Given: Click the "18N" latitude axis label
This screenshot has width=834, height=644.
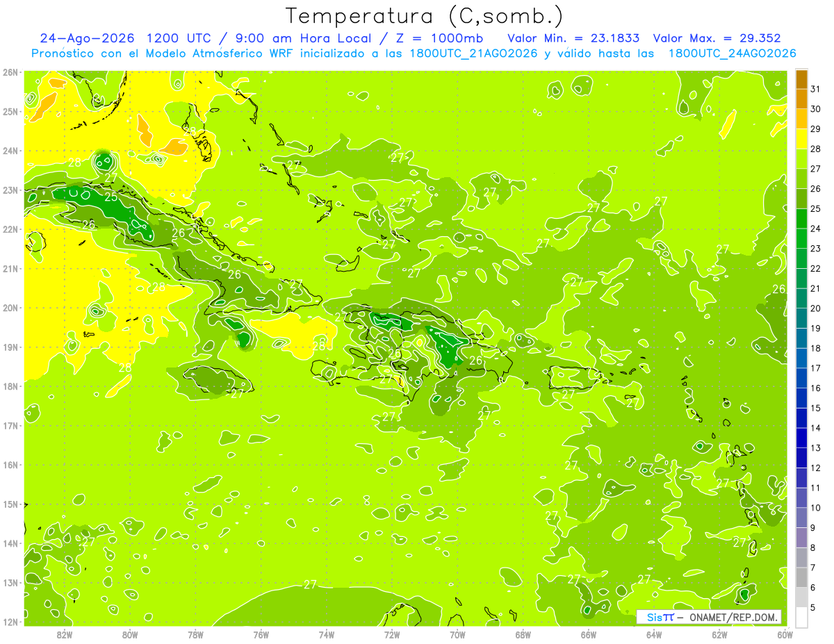Looking at the screenshot, I should pyautogui.click(x=10, y=386).
